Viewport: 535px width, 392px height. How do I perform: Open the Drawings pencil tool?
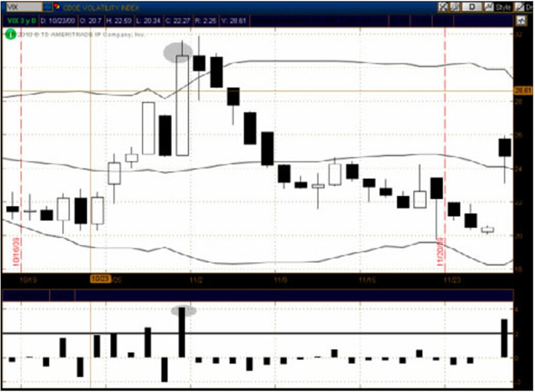(520, 7)
